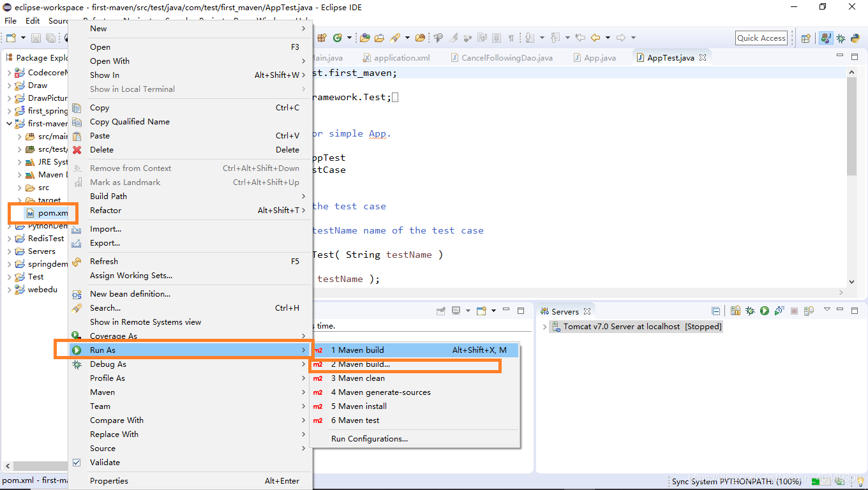Switch to the Debug perspective bug icon
Image resolution: width=868 pixels, height=490 pixels.
841,38
